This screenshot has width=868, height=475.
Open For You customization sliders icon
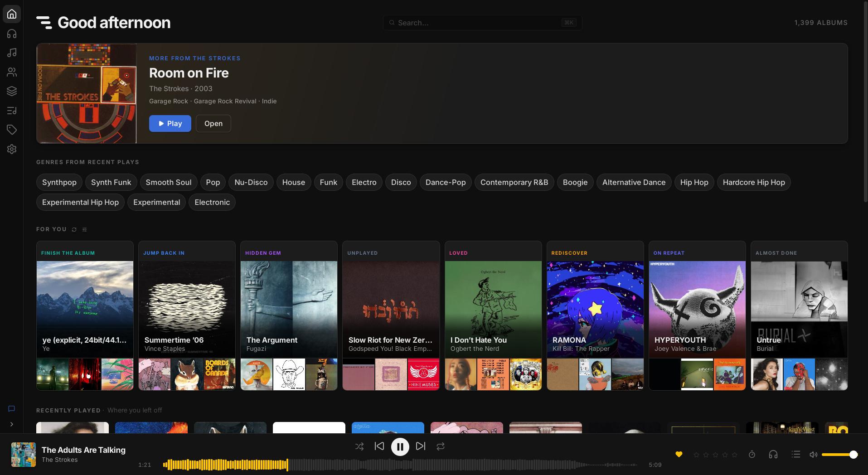tap(84, 229)
